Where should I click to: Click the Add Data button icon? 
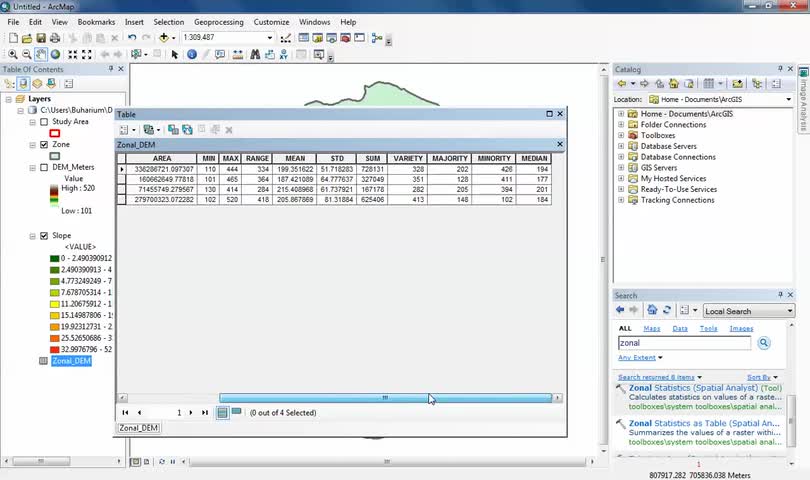coord(164,38)
